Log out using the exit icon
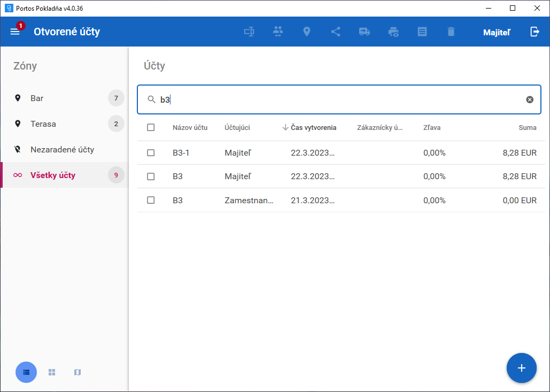This screenshot has width=550, height=392. click(534, 32)
